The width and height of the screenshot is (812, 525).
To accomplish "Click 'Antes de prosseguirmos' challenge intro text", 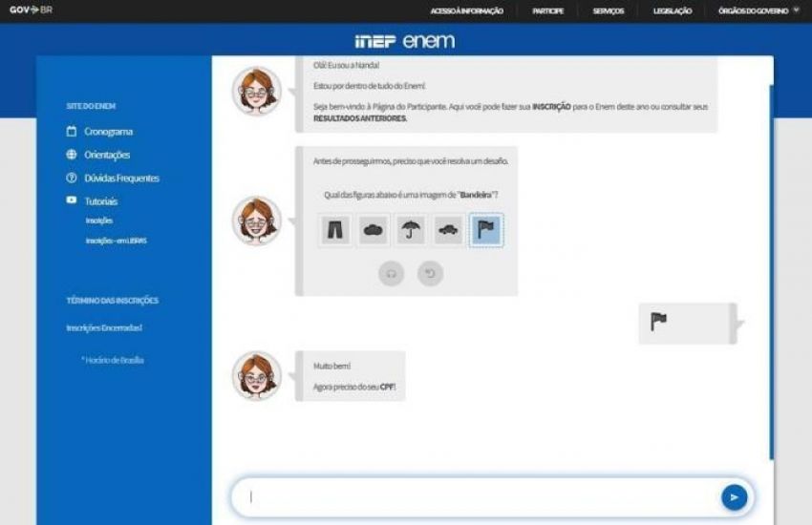I will [411, 161].
